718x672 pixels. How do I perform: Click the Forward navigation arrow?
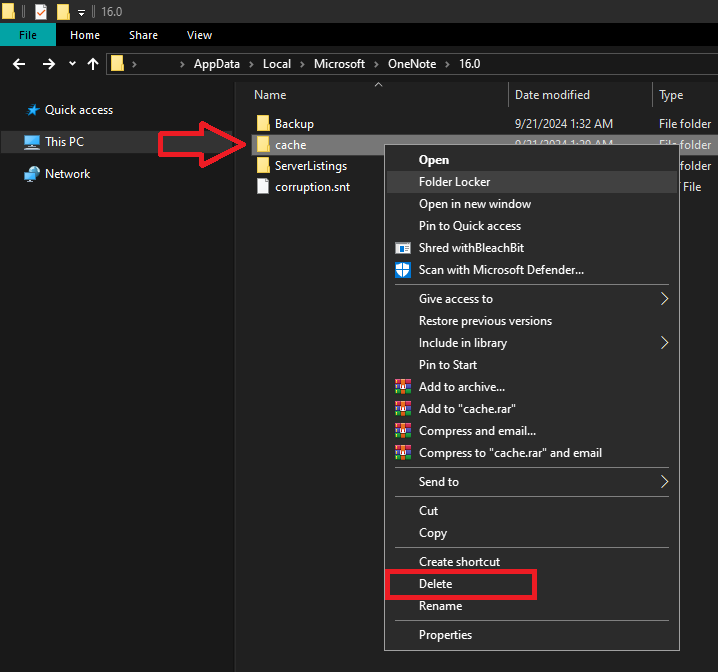48,63
